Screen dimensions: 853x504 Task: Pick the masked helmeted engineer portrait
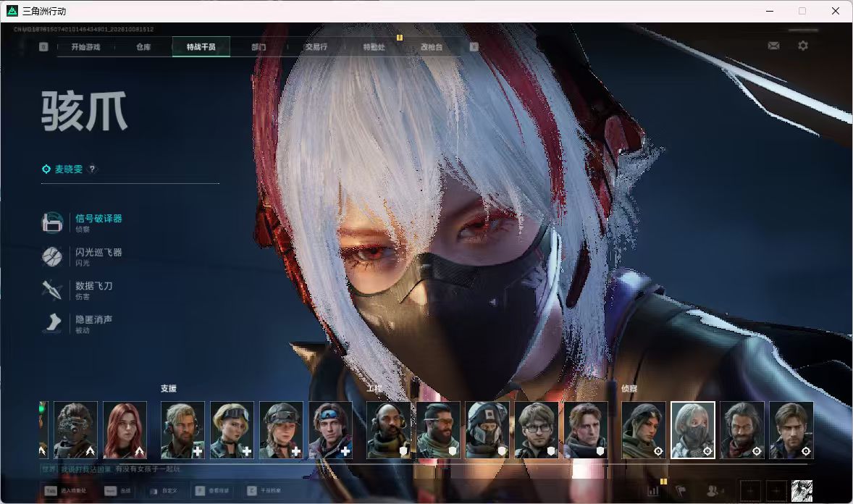(x=487, y=430)
